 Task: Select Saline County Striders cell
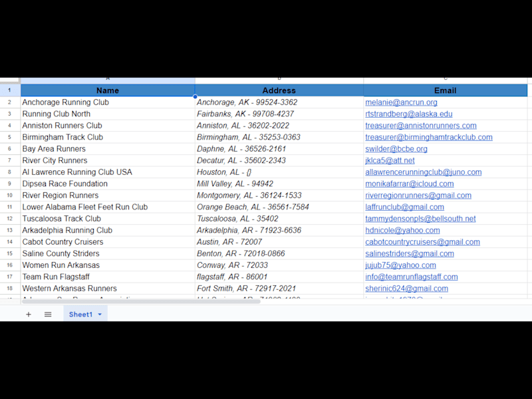pos(108,254)
